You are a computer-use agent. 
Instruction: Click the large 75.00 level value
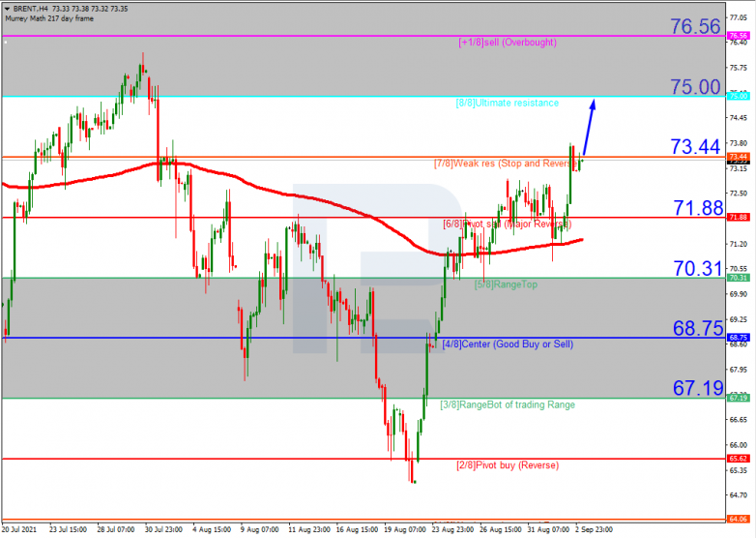point(695,87)
